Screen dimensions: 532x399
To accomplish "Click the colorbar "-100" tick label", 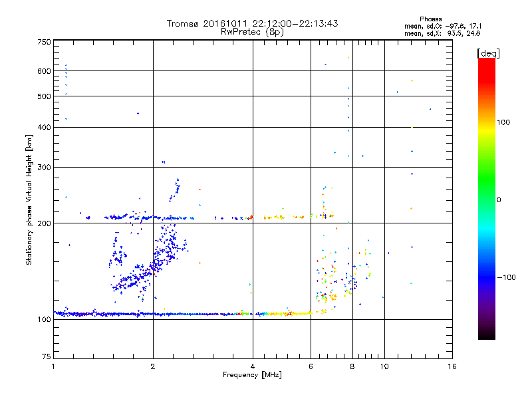I will click(506, 277).
